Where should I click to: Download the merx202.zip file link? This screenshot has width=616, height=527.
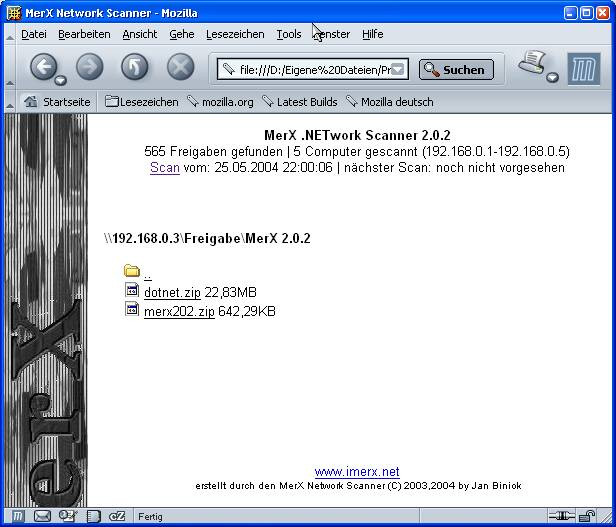180,311
